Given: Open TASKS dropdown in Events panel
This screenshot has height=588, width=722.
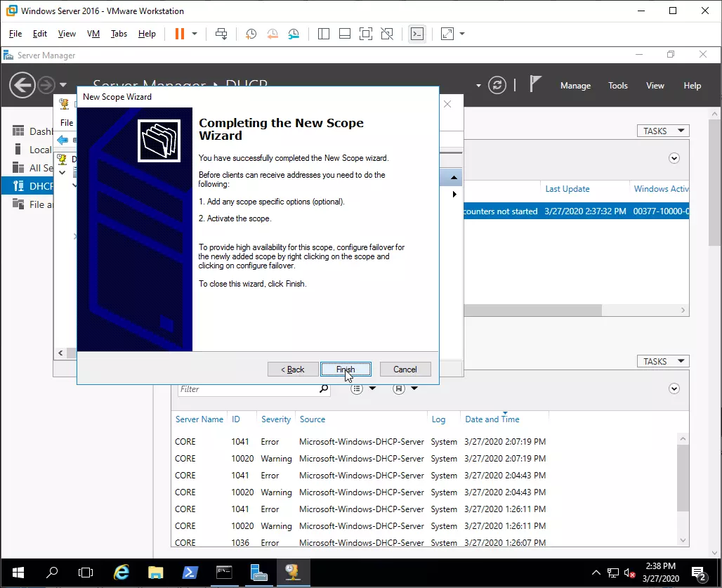Looking at the screenshot, I should coord(663,361).
